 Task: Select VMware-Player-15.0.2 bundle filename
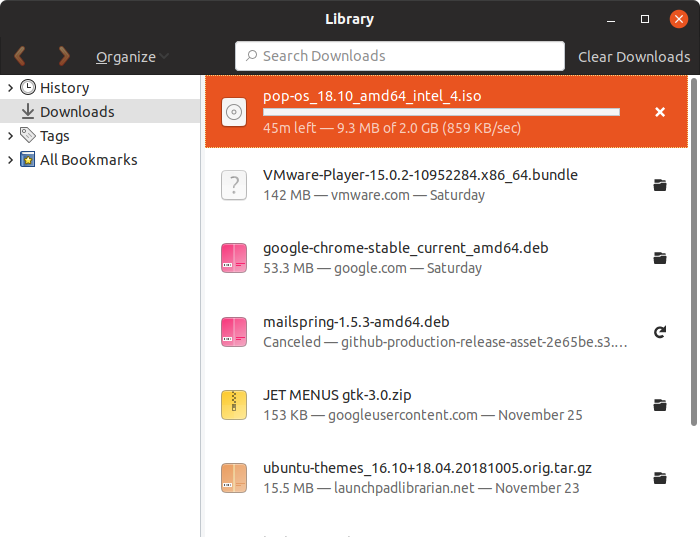coord(420,175)
